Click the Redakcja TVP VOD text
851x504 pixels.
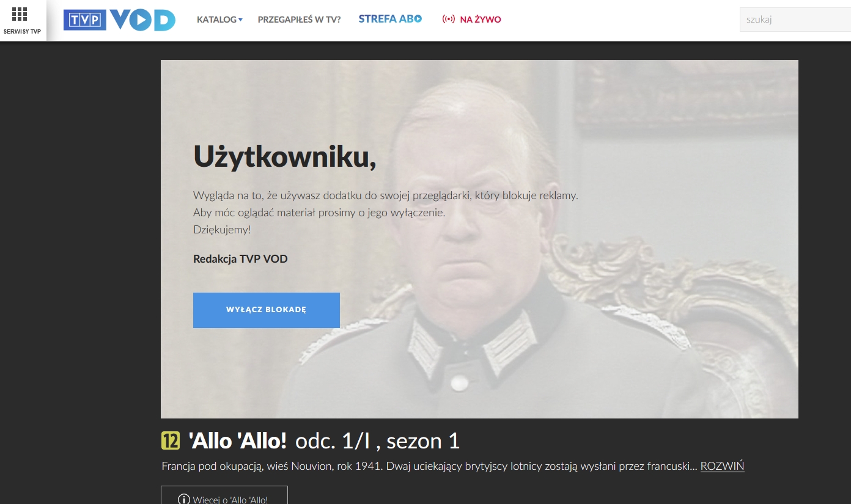(x=240, y=259)
